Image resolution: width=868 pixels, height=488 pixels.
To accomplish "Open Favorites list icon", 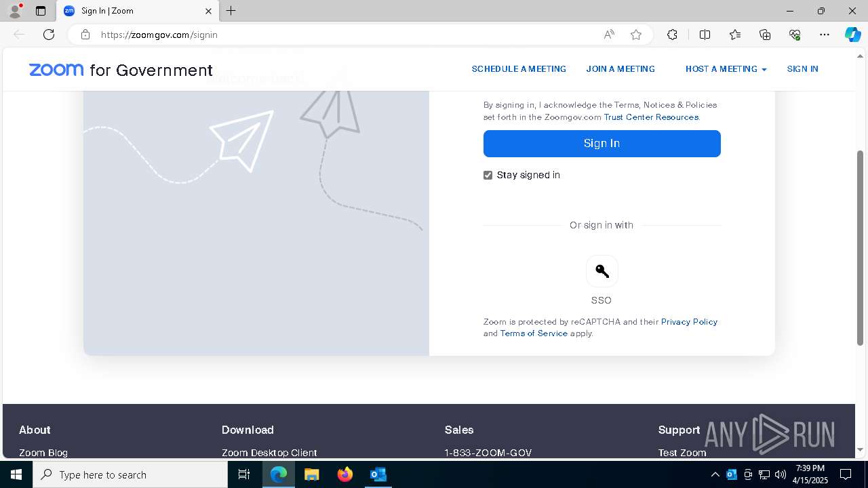I will point(735,35).
